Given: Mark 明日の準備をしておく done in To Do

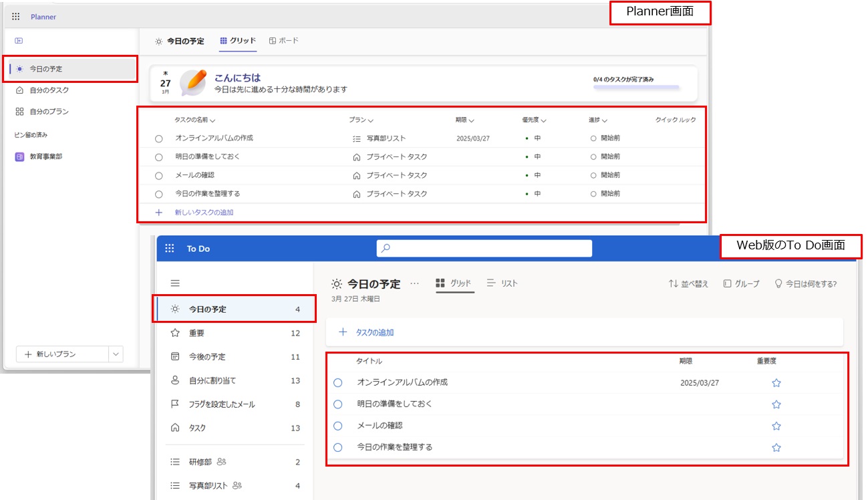Looking at the screenshot, I should click(x=337, y=404).
